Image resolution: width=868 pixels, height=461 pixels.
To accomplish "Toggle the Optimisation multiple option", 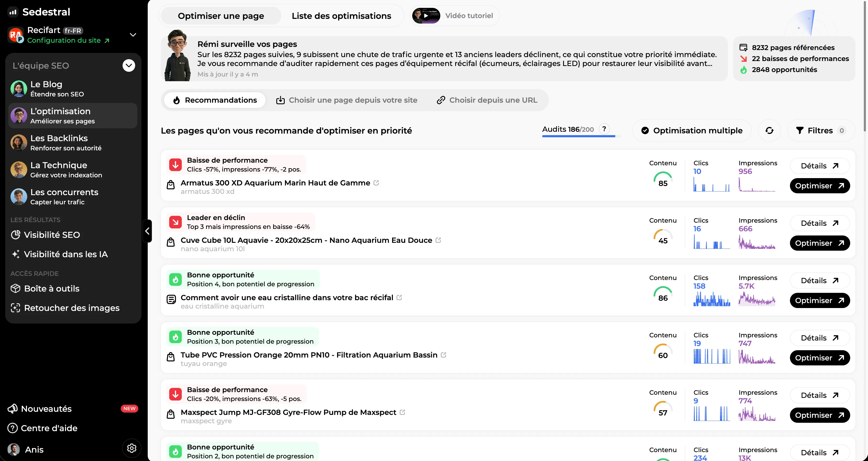I will [692, 130].
